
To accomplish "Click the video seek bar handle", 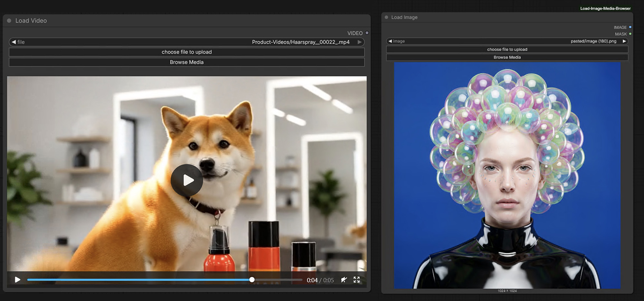I will pyautogui.click(x=252, y=280).
